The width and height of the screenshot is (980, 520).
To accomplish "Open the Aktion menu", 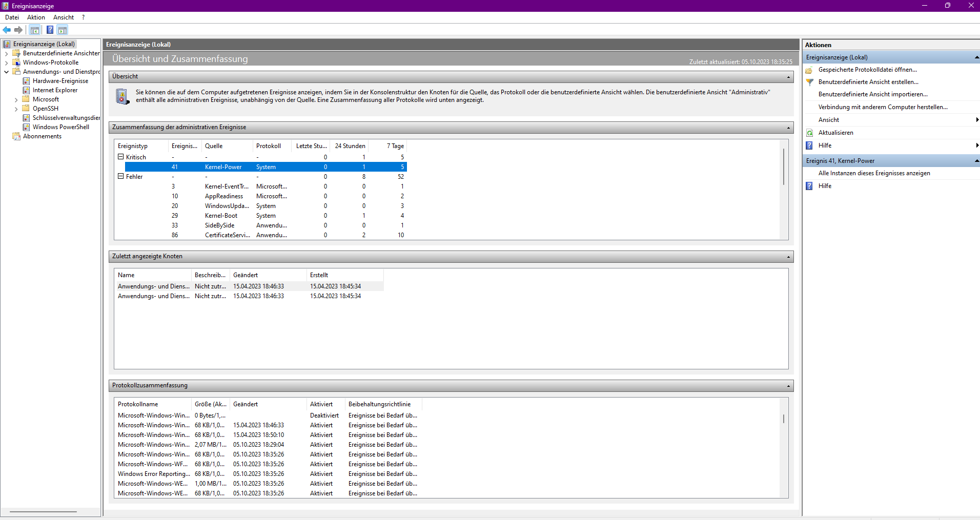I will [x=36, y=17].
